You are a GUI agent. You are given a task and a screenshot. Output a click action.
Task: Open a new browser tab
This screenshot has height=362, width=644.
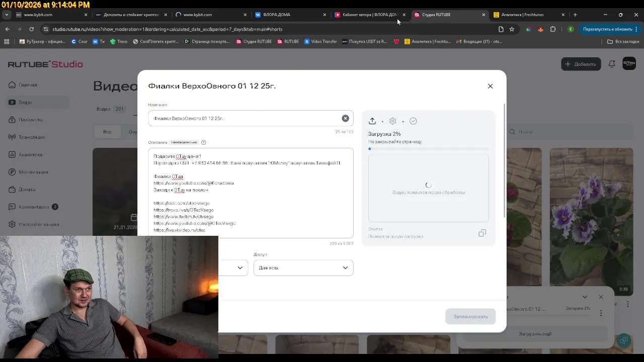click(575, 15)
